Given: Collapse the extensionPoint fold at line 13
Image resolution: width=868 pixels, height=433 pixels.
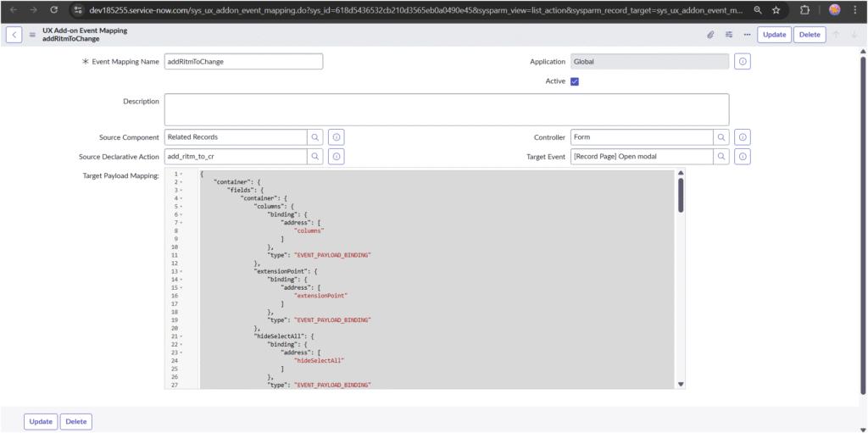Looking at the screenshot, I should (181, 271).
